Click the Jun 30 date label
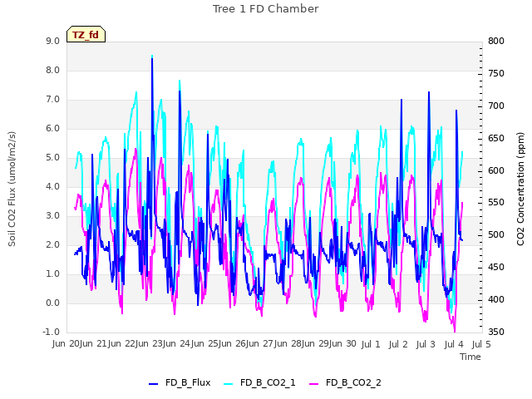532x399 pixels. pos(343,344)
